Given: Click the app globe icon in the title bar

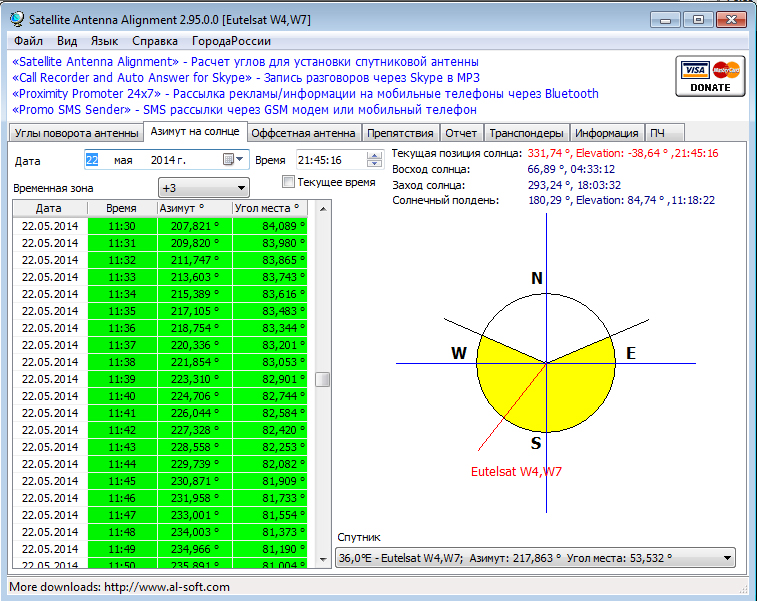Looking at the screenshot, I should click(17, 19).
